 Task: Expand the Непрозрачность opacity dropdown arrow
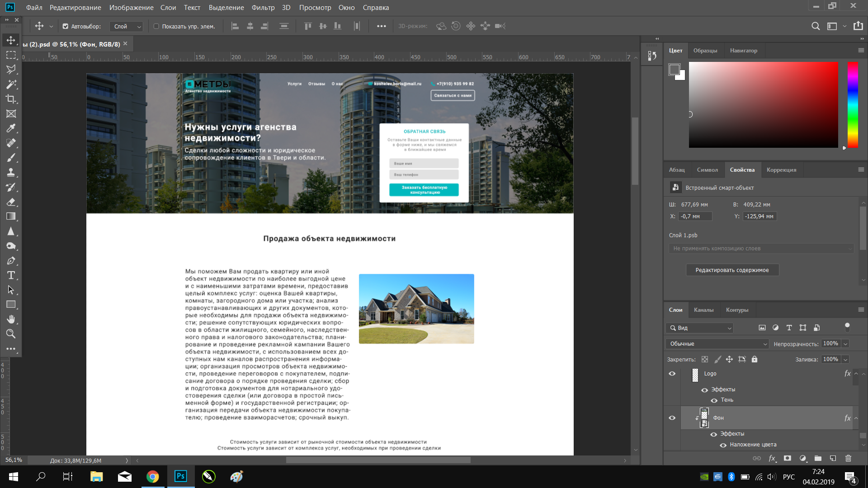tap(845, 344)
